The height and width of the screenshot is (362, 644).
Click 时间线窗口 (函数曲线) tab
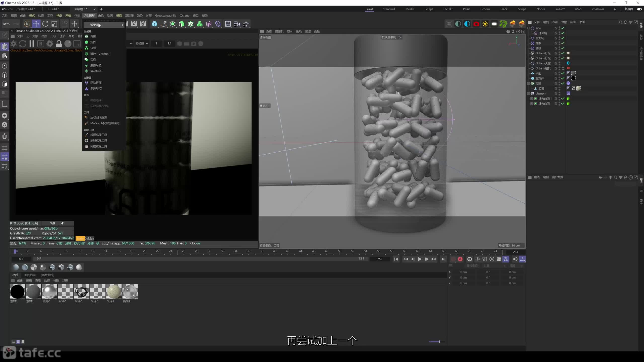[39, 275]
